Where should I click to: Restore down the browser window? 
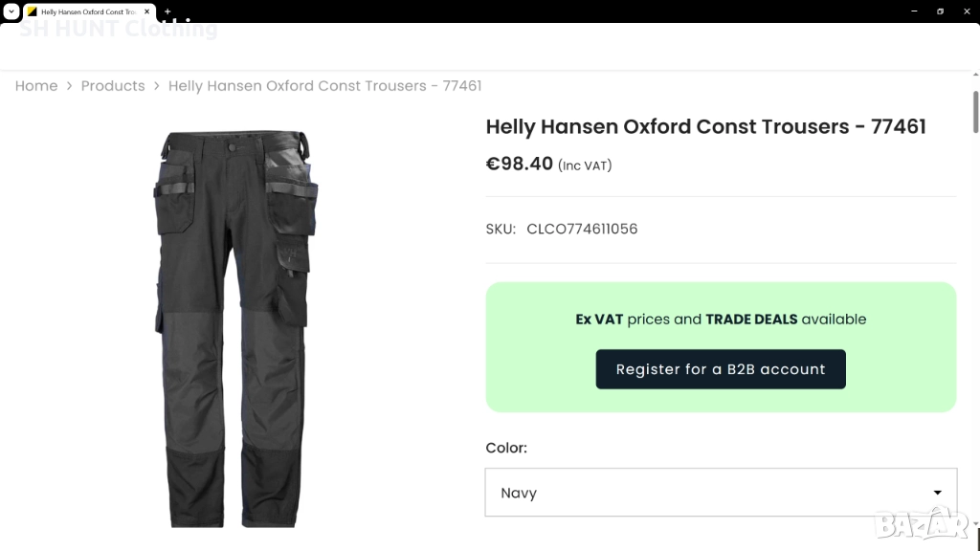pyautogui.click(x=940, y=11)
